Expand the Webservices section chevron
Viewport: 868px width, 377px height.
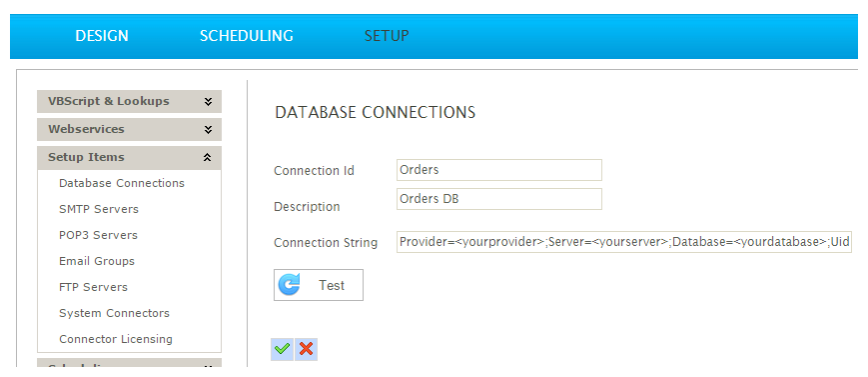pos(208,129)
